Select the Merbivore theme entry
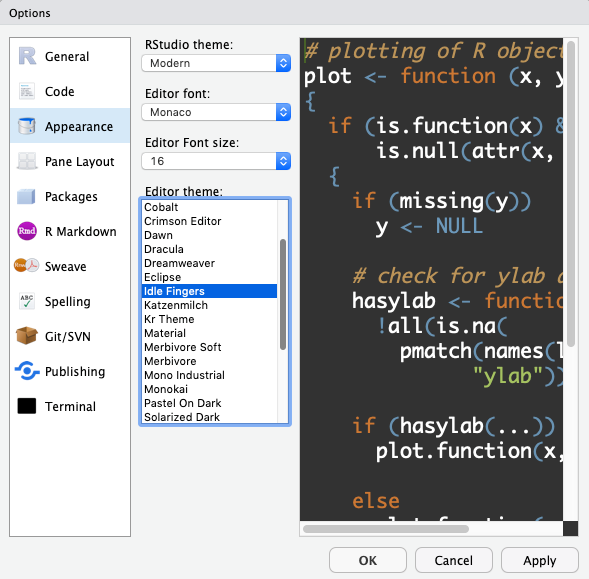Viewport: 589px width, 579px height. tap(210, 361)
